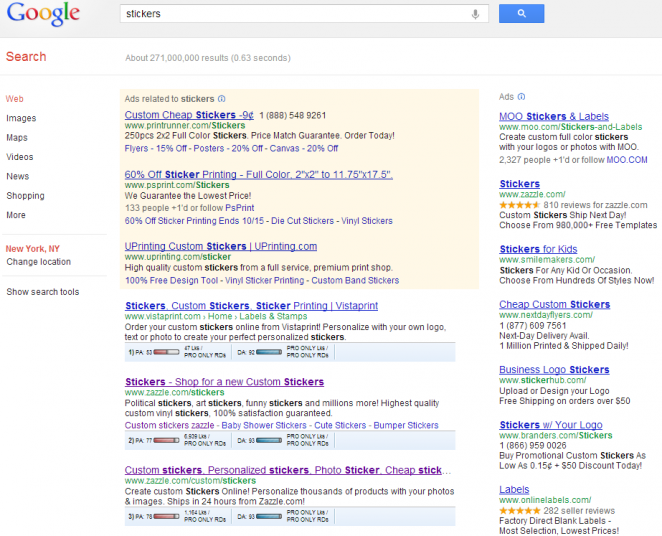Click info icon beside 'Ads related to stickers'
Image resolution: width=662 pixels, height=536 pixels.
click(222, 99)
